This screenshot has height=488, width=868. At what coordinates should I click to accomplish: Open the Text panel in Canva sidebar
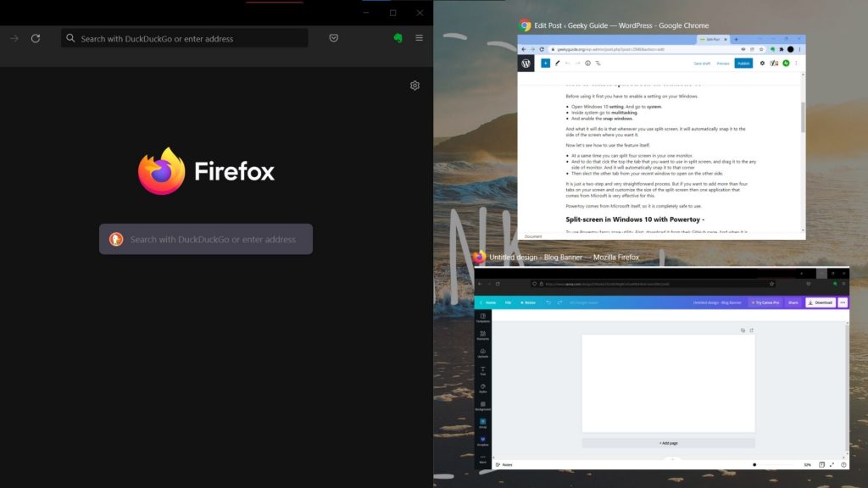point(482,371)
